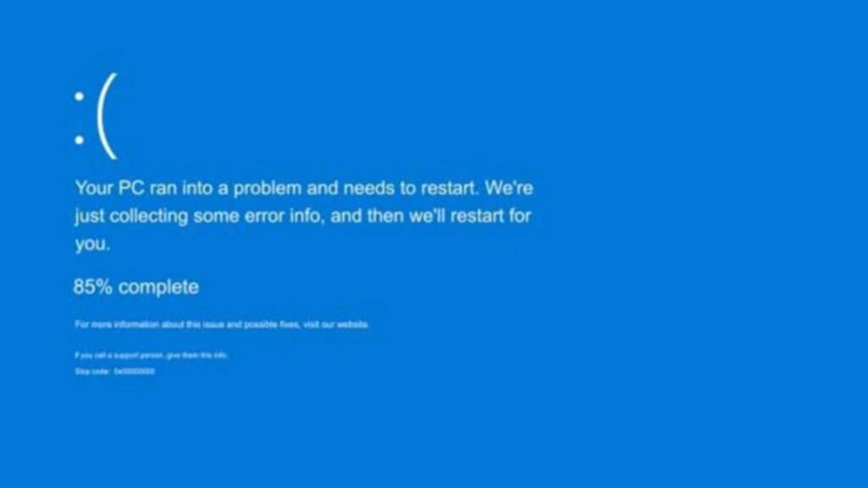The height and width of the screenshot is (488, 868).
Task: Click the word 'complete' after the percentage
Action: coord(159,288)
